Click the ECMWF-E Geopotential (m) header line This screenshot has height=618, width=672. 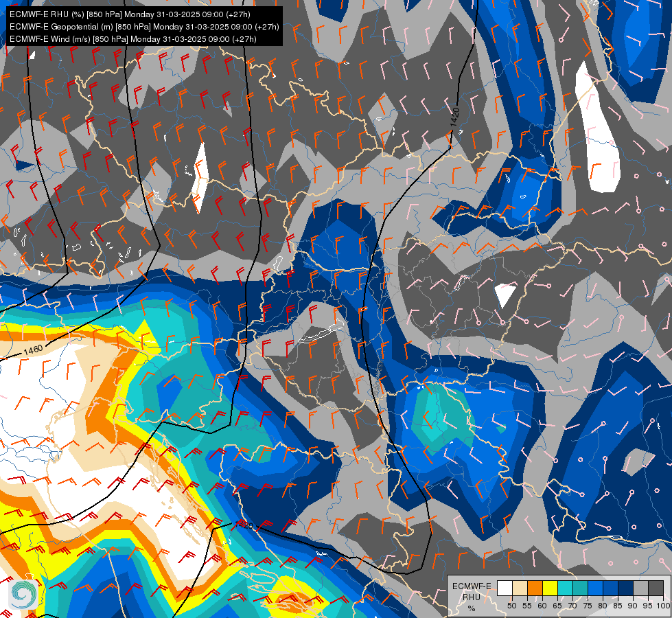click(144, 27)
